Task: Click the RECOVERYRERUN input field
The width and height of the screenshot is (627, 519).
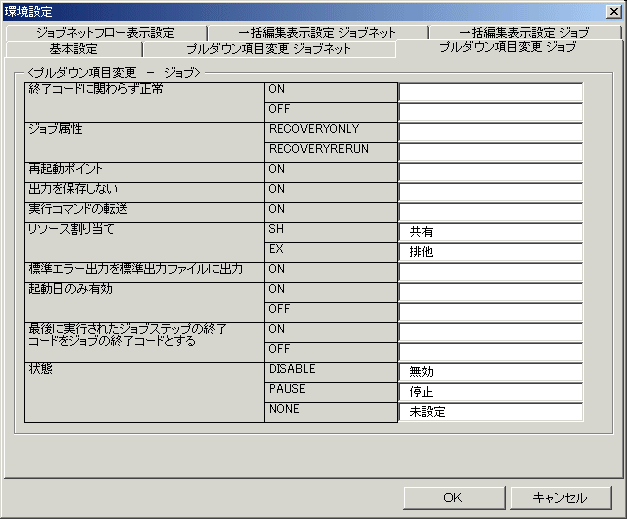Action: [490, 152]
